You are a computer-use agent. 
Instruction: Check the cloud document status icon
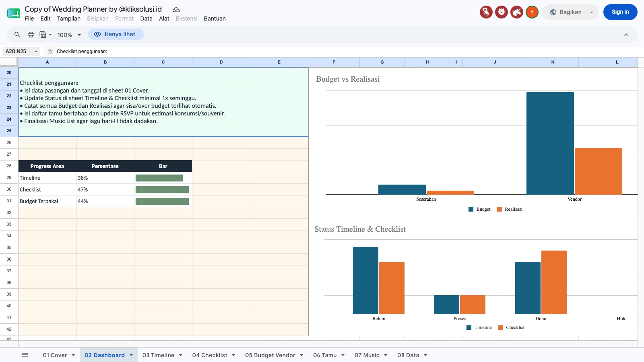(x=176, y=9)
